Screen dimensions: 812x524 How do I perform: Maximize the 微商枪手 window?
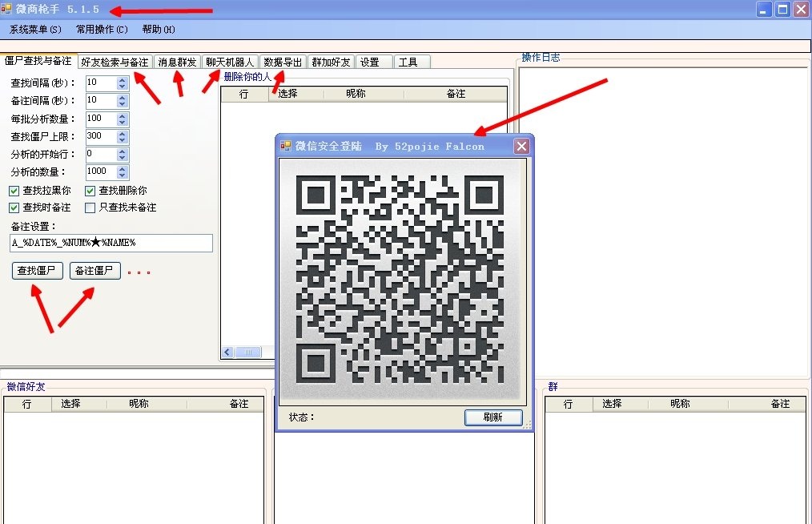click(783, 10)
